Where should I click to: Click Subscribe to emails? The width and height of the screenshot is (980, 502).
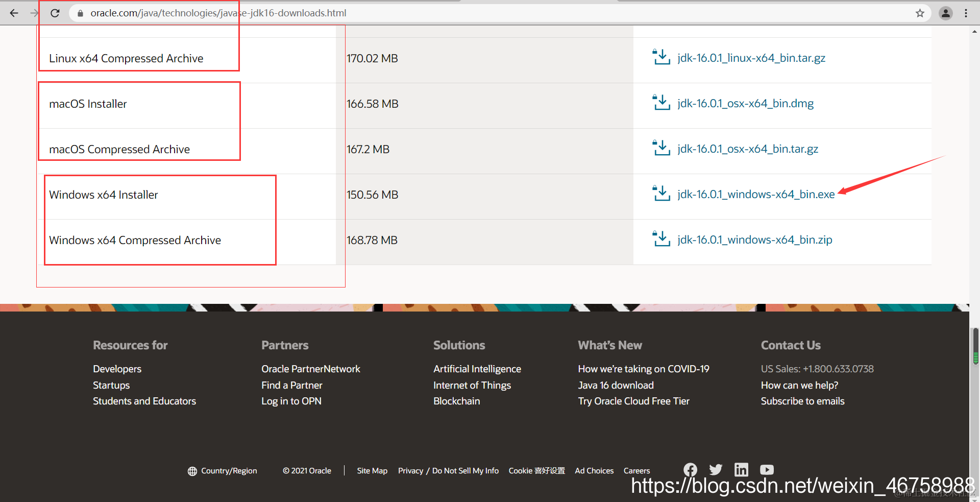coord(803,401)
